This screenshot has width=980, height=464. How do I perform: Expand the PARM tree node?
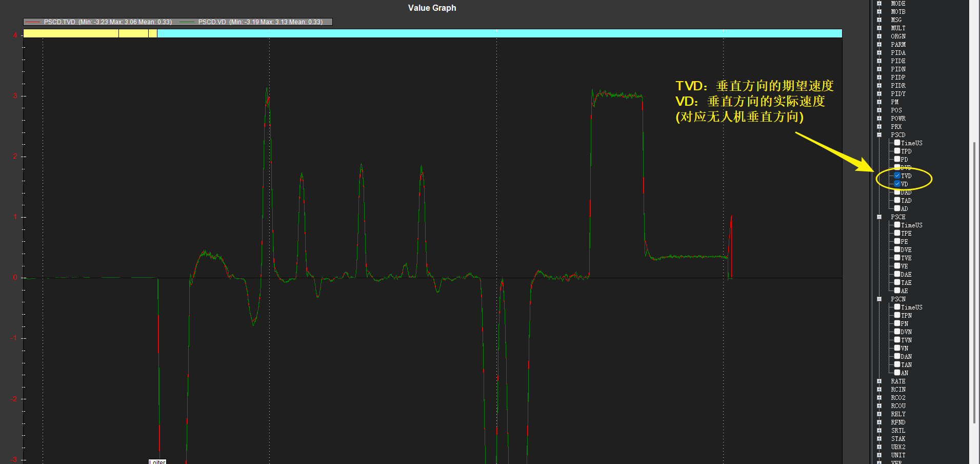879,45
